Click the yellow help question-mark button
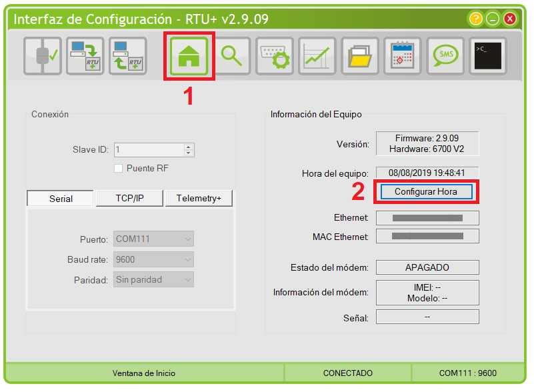Screen dimensions: 534x392 point(476,19)
